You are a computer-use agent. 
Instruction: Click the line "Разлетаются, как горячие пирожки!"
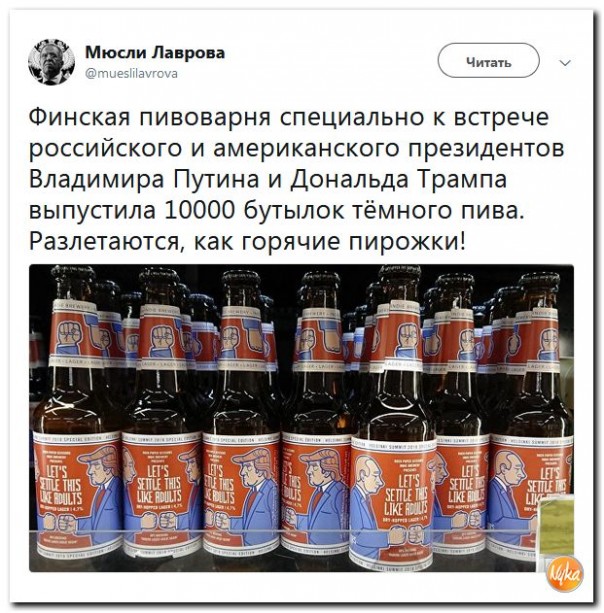click(247, 242)
